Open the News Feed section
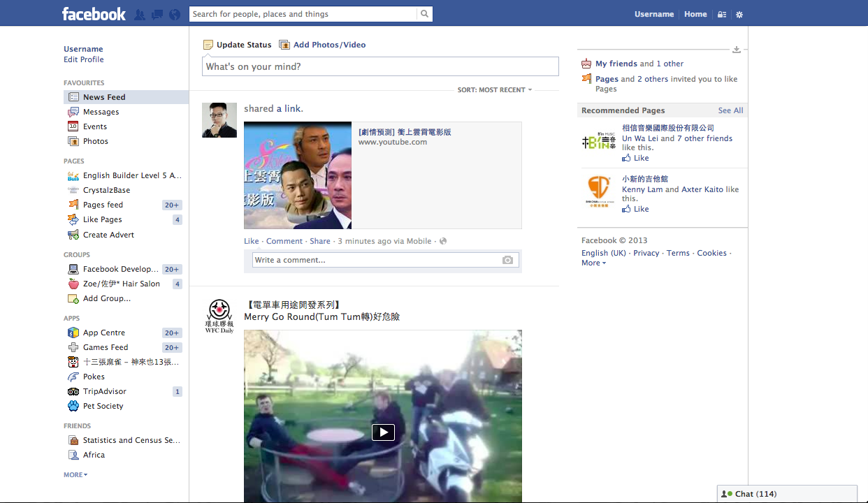Screen dimensions: 868x503 pos(126,97)
